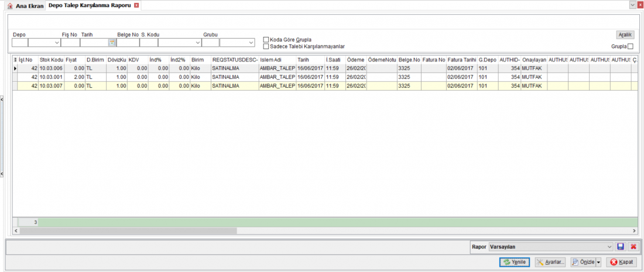
Task: Open Ayarlar settings
Action: pos(551,261)
